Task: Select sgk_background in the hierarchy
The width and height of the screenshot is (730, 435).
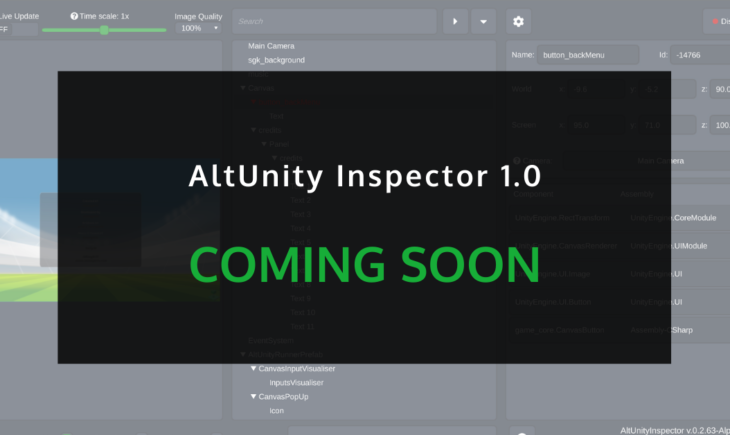Action: pyautogui.click(x=276, y=60)
